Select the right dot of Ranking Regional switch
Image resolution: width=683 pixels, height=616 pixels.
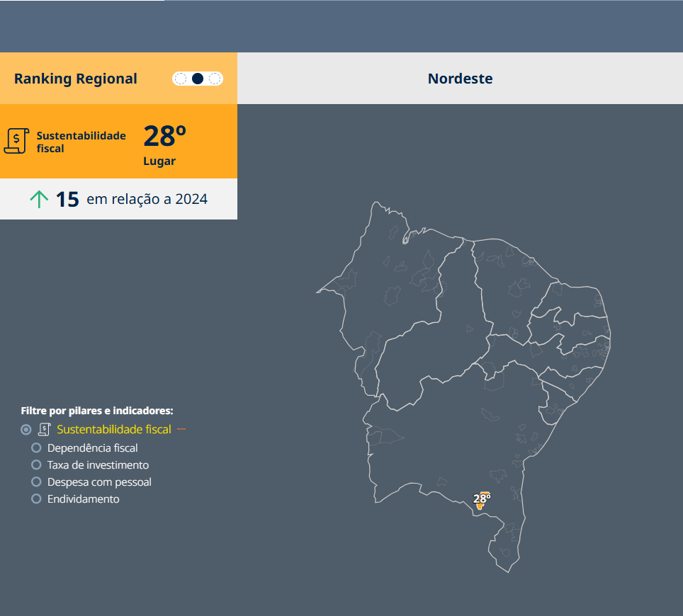click(x=215, y=79)
